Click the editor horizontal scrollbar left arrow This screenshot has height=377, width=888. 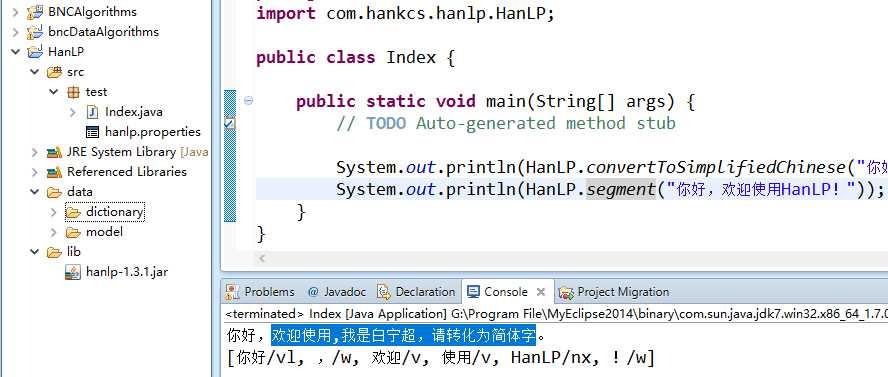262,259
